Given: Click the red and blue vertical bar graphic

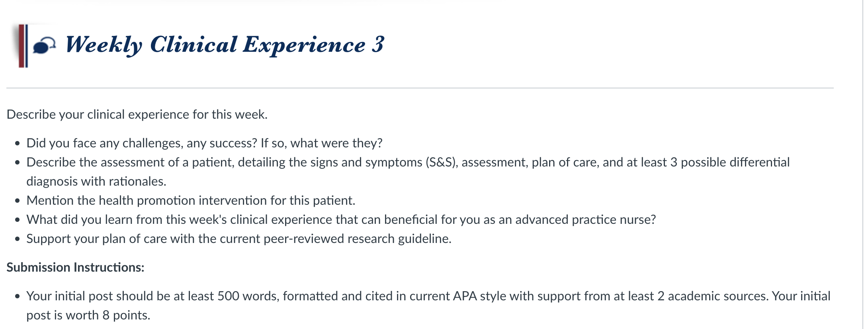Looking at the screenshot, I should (x=23, y=46).
